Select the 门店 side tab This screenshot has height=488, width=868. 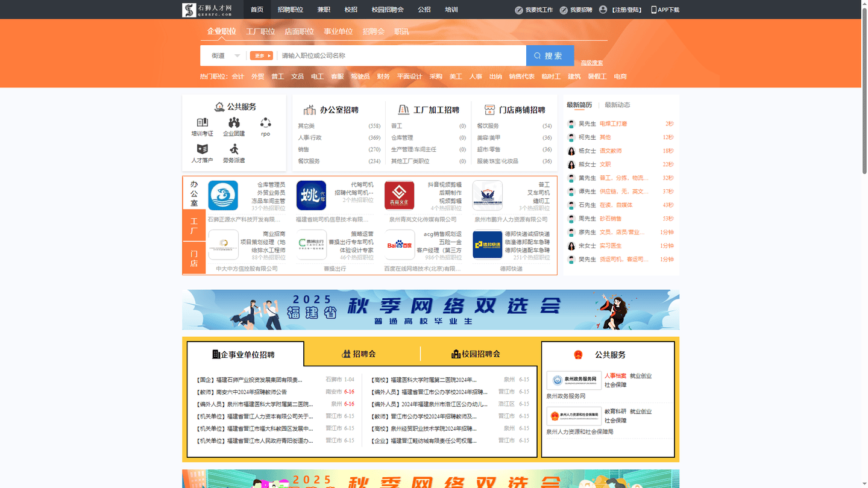click(194, 258)
